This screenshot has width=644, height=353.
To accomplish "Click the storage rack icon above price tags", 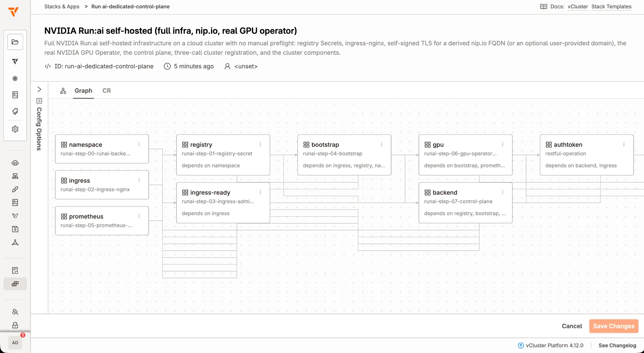I will [15, 95].
